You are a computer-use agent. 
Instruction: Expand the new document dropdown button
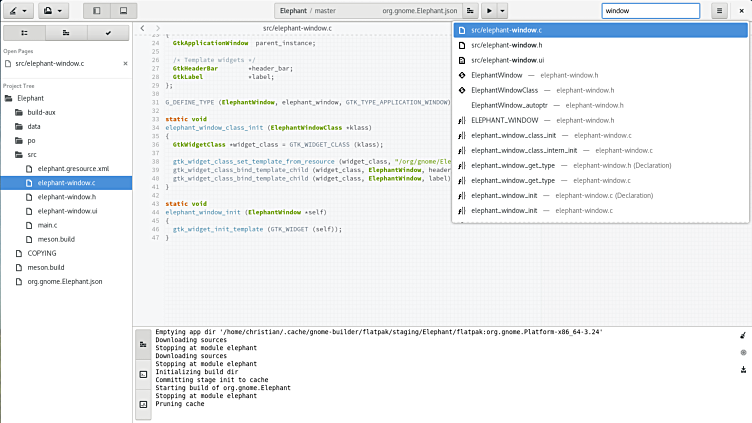54,10
